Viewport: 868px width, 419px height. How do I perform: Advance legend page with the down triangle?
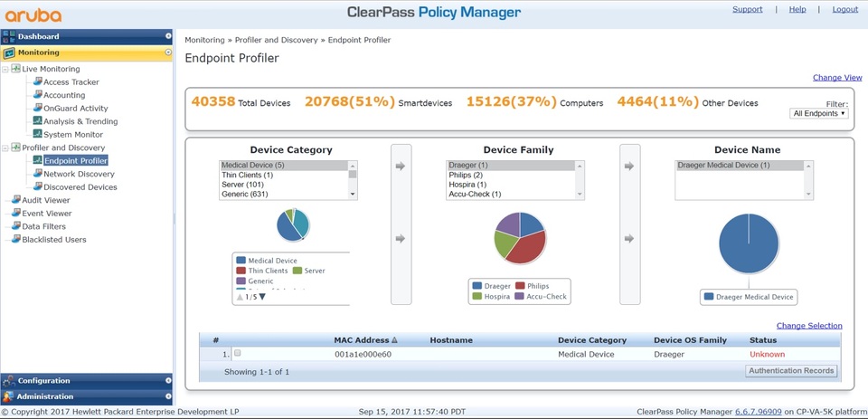click(263, 297)
